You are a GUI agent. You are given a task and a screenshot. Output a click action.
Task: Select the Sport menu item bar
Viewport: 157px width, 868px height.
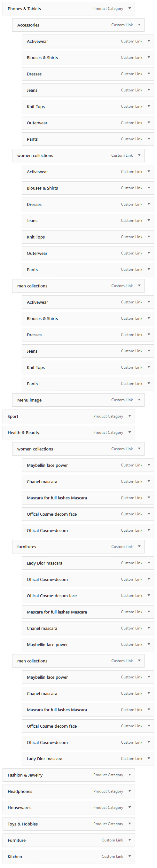coord(69,417)
